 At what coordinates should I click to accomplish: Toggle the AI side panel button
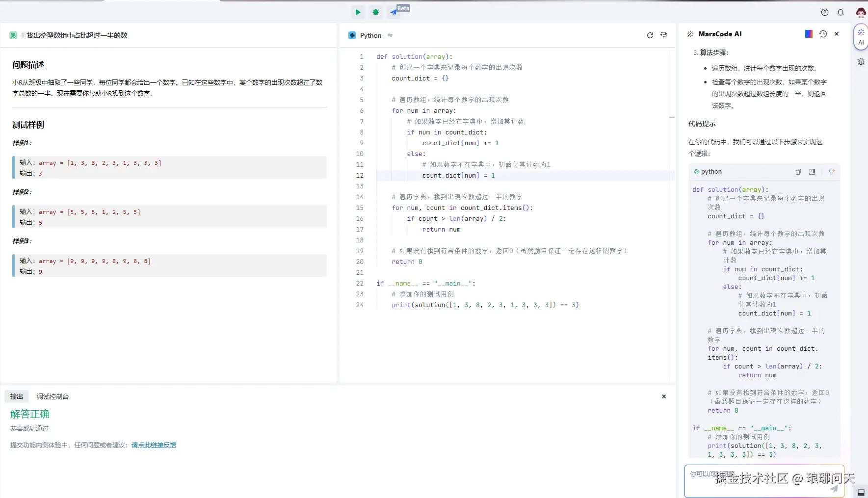tap(861, 37)
